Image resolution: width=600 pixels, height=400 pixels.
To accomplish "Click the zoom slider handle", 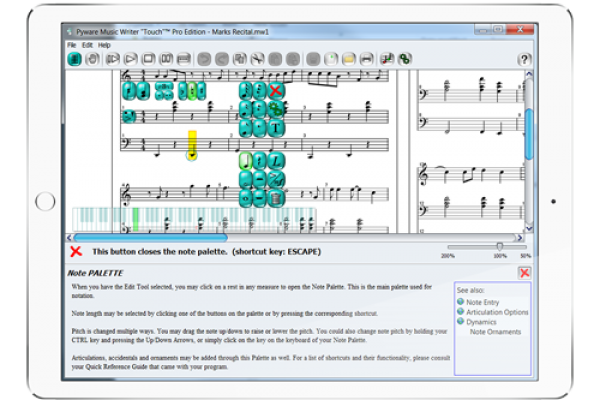I will pyautogui.click(x=500, y=246).
